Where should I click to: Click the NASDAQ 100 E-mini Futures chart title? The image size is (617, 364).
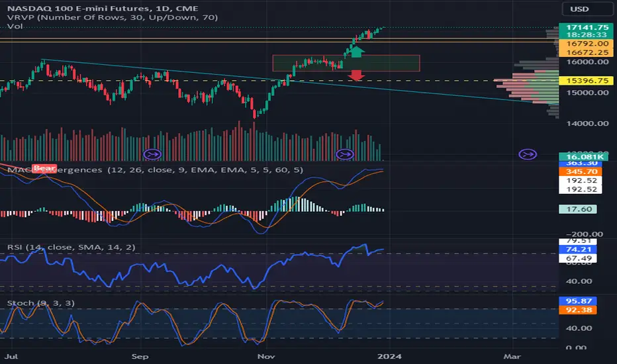(x=103, y=8)
